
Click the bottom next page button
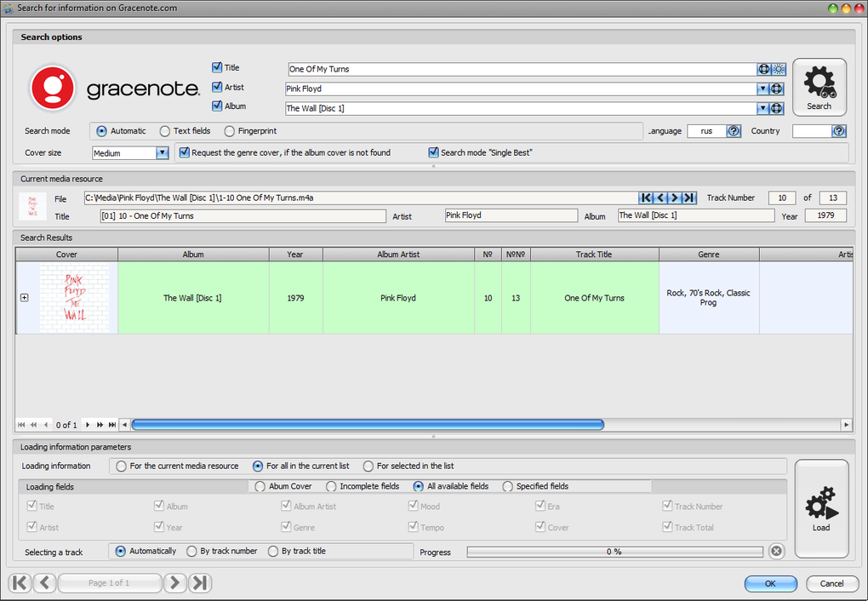pos(175,583)
